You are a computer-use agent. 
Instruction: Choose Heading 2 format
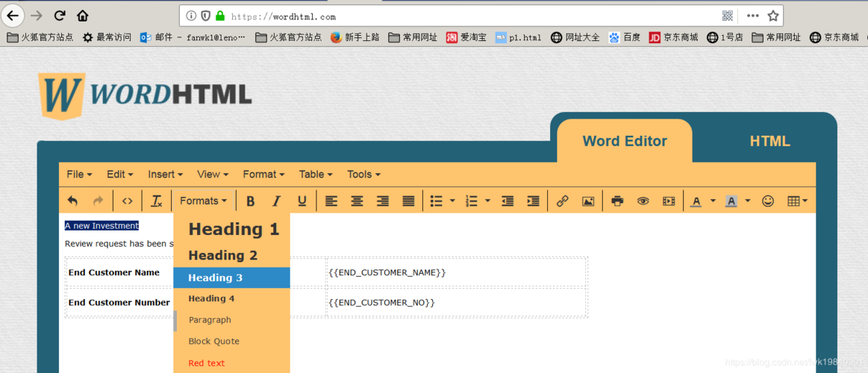231,255
